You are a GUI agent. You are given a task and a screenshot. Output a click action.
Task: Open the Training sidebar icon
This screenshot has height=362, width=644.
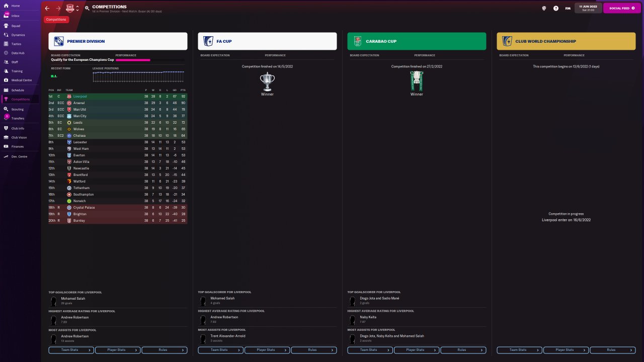click(x=6, y=71)
